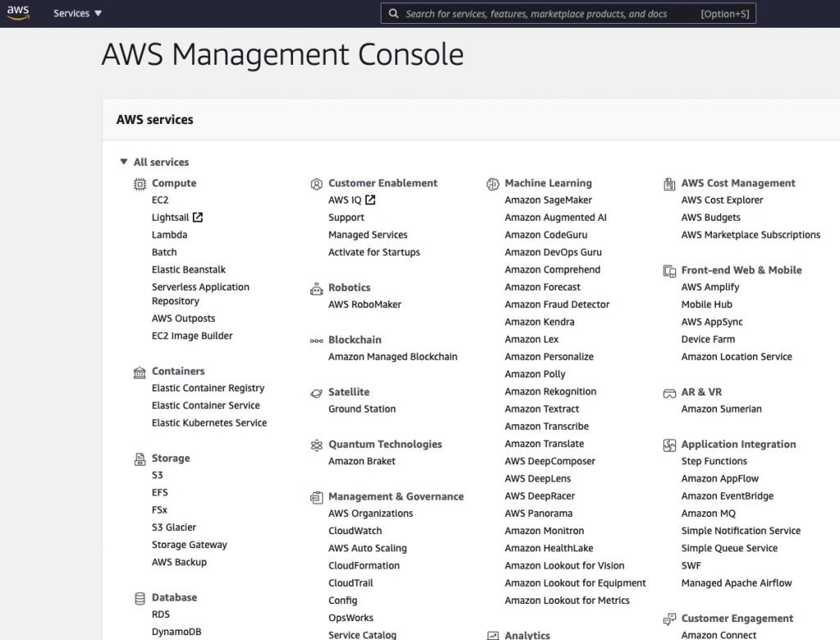Click the Analytics category icon

tap(492, 635)
